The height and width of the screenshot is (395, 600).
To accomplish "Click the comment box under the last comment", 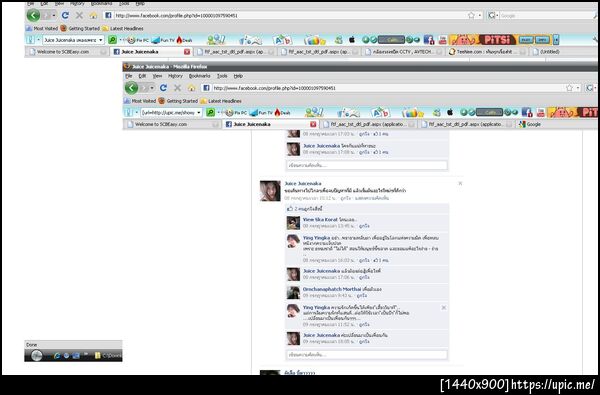I will [367, 355].
